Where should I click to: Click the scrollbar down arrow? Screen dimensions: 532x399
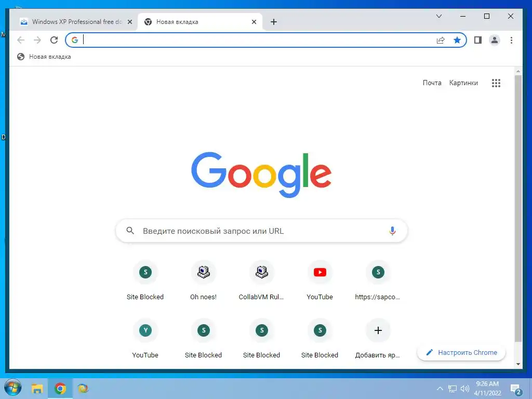pos(518,364)
